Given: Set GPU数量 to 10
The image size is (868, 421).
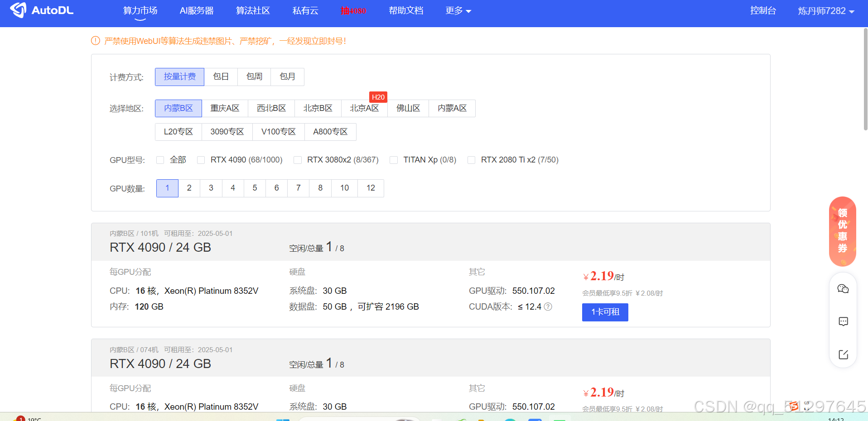Looking at the screenshot, I should [x=345, y=188].
